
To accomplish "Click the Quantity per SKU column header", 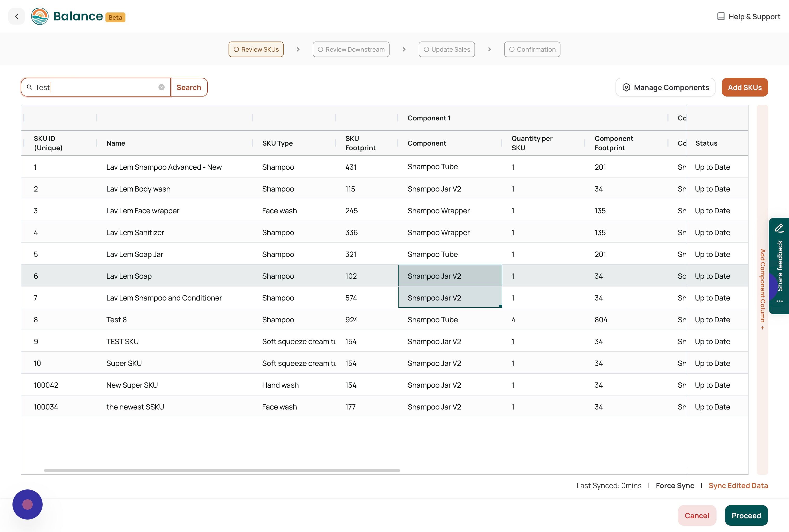I will click(543, 143).
